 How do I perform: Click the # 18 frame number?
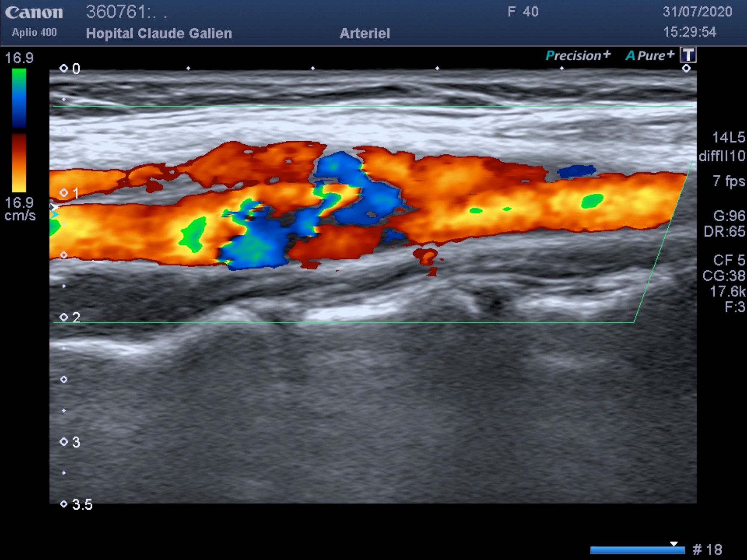[x=707, y=550]
